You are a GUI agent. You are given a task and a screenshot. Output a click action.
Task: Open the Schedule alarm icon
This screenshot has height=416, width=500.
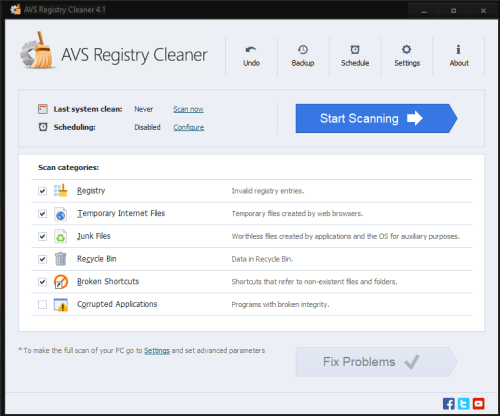coord(355,50)
